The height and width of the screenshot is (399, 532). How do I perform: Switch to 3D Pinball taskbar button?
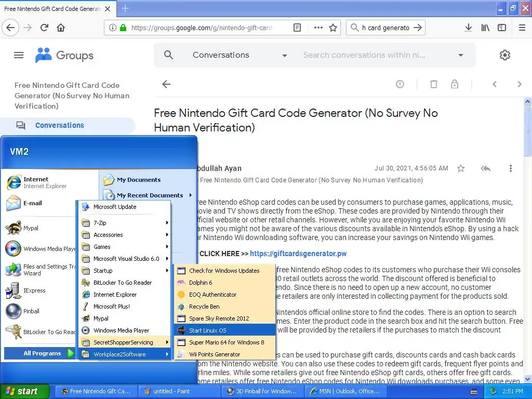tap(262, 391)
